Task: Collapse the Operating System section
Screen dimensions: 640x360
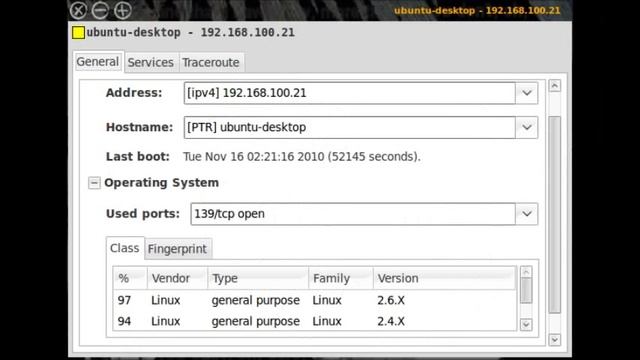Action: [94, 183]
